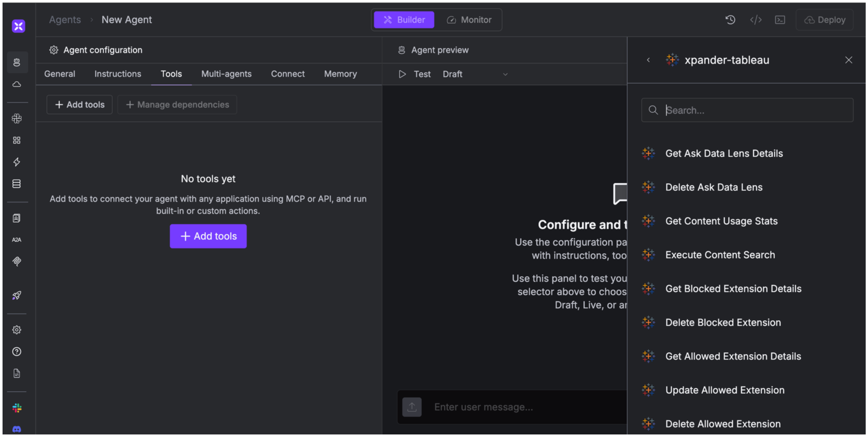Click the lightning bolt sidebar icon
The height and width of the screenshot is (437, 868).
(x=17, y=162)
